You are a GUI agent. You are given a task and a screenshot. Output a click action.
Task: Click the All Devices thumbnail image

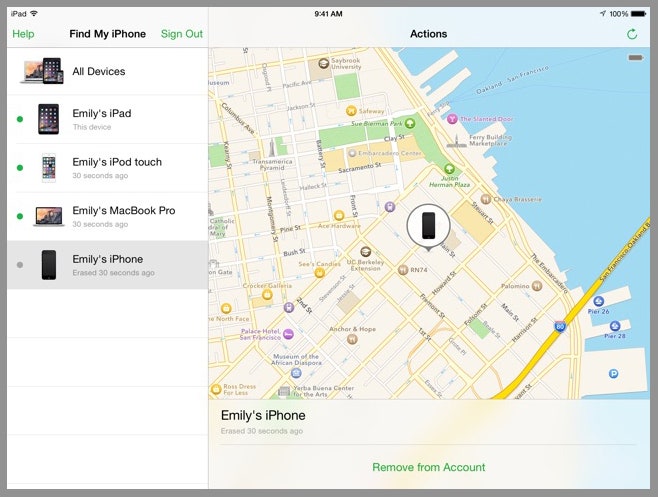coord(42,71)
